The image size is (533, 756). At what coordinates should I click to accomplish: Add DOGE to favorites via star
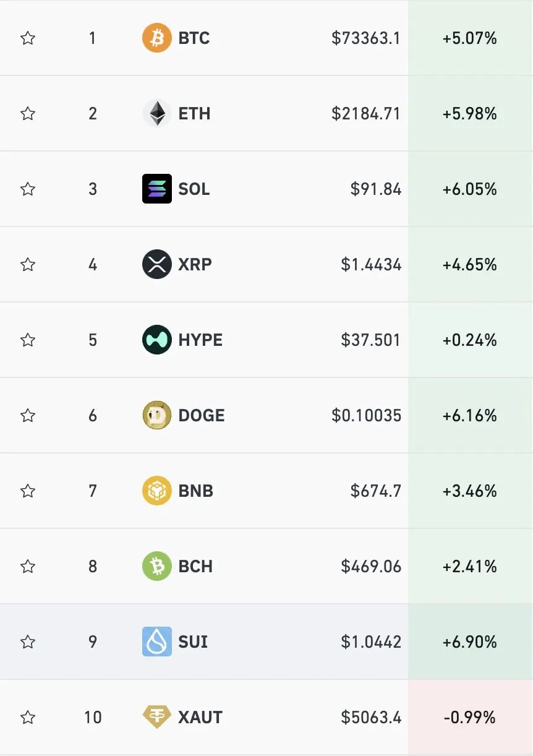[28, 415]
